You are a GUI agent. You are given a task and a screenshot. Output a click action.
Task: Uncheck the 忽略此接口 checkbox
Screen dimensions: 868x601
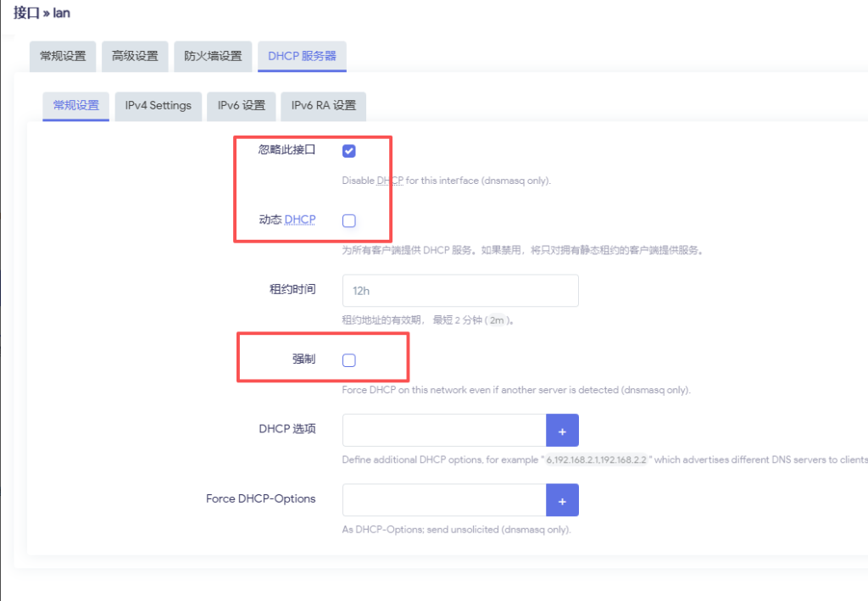[348, 151]
